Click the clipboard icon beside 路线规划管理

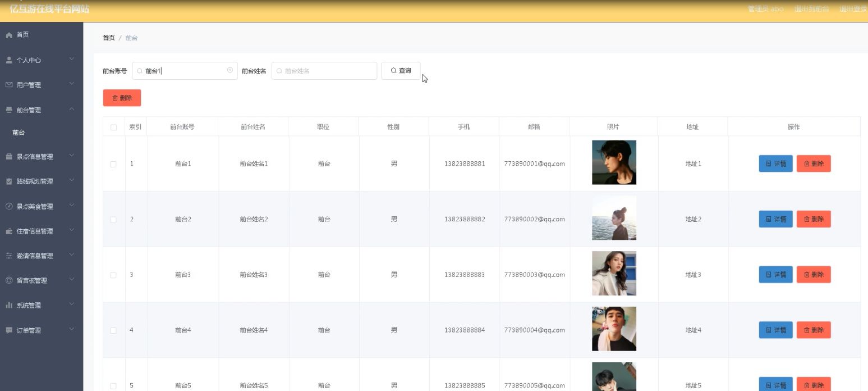(9, 181)
